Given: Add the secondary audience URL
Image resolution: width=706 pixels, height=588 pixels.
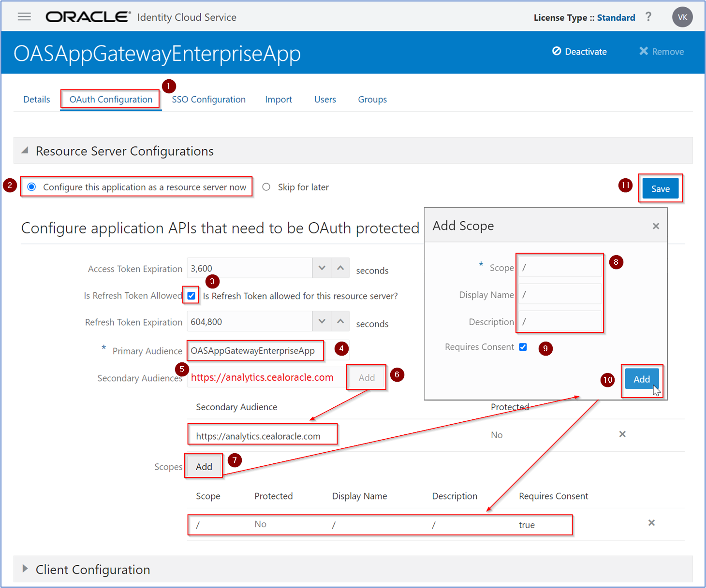Looking at the screenshot, I should [x=367, y=378].
